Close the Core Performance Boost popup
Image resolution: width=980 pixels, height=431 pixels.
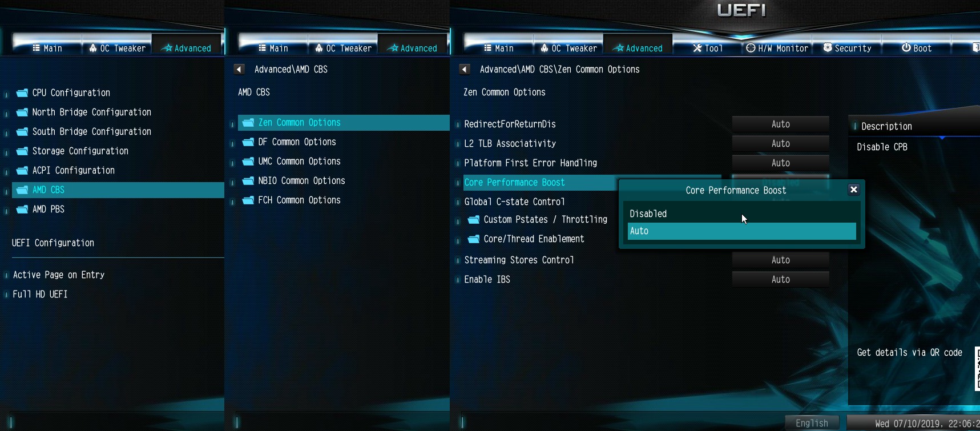point(854,190)
